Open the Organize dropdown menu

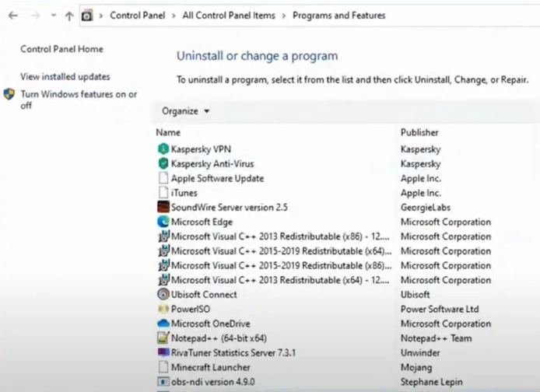[186, 111]
